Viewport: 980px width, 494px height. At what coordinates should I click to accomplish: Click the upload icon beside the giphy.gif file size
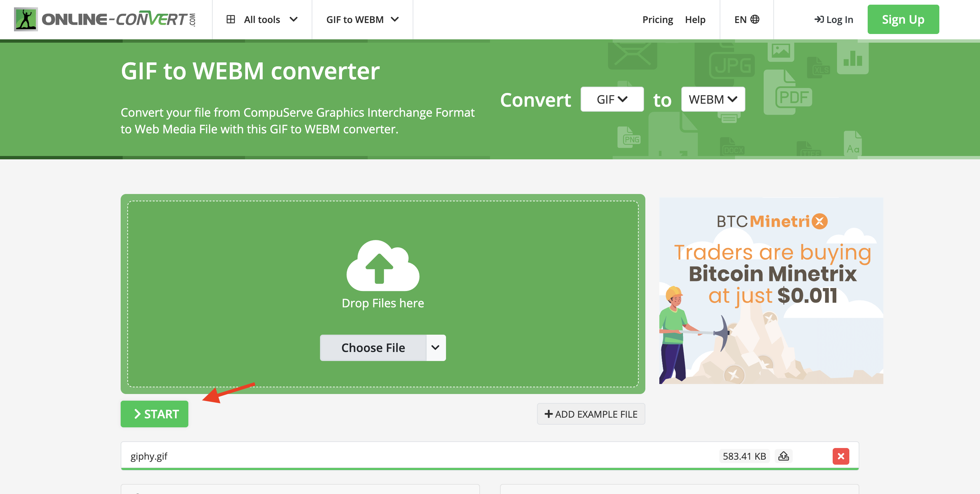[783, 456]
